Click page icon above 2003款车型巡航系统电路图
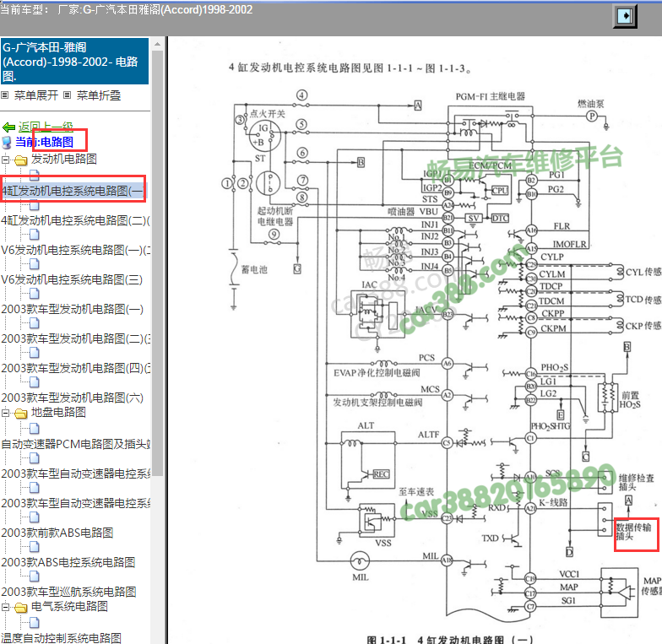Viewport: 662px width, 644px height. coord(34,576)
